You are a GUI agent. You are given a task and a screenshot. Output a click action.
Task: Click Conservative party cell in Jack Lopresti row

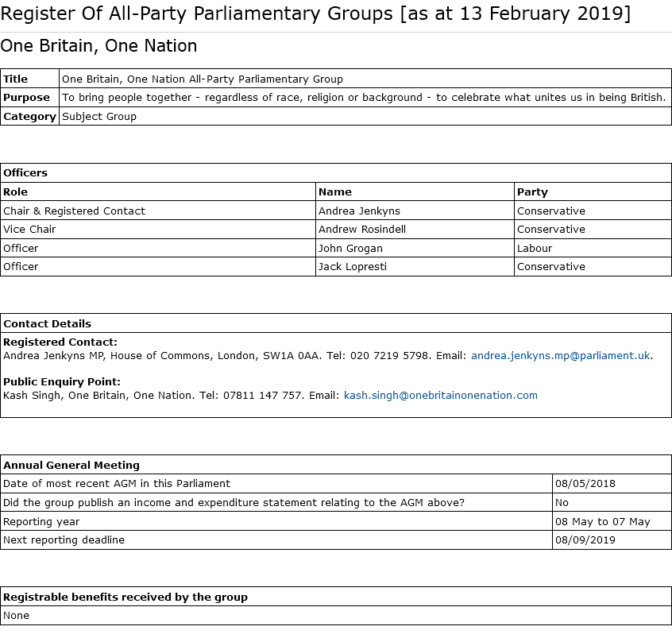tap(593, 267)
